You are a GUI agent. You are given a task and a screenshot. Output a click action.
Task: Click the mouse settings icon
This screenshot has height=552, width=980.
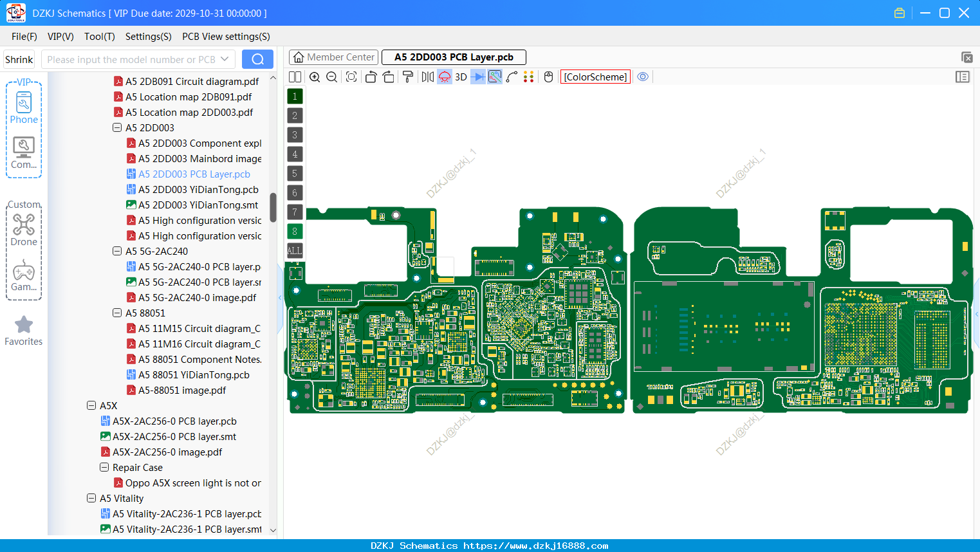point(548,77)
